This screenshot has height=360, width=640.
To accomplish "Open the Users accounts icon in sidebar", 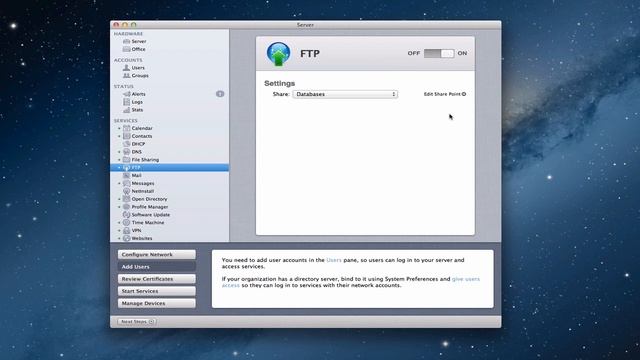I will 127,68.
